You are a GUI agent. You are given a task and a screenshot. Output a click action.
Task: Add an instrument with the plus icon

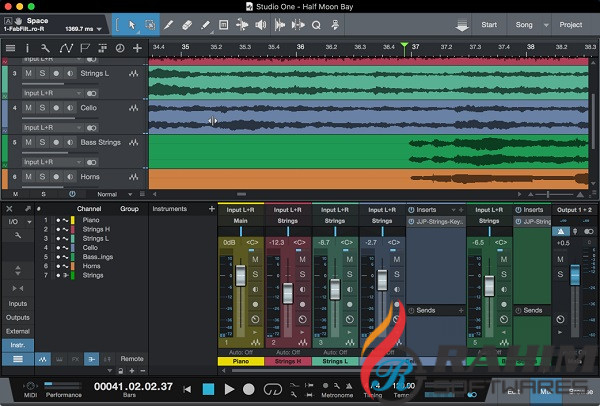click(212, 209)
